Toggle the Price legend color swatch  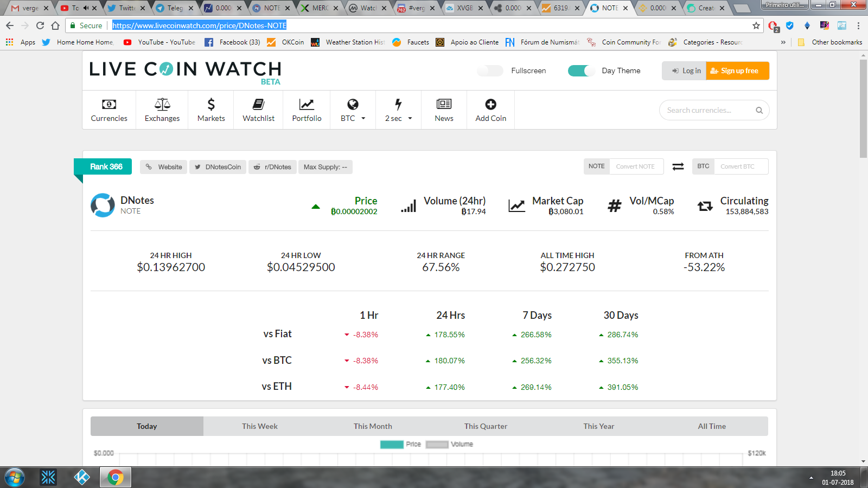(x=392, y=445)
